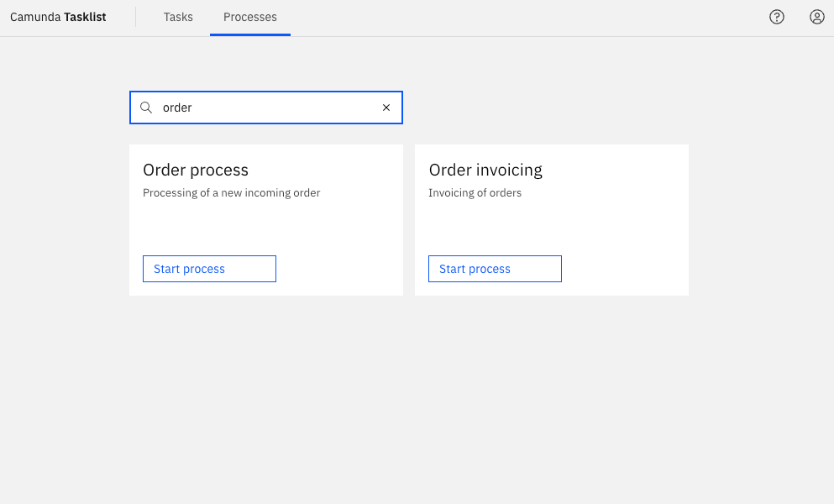The height and width of the screenshot is (504, 834).
Task: Click 'Invoicing of orders' description text
Action: click(475, 192)
